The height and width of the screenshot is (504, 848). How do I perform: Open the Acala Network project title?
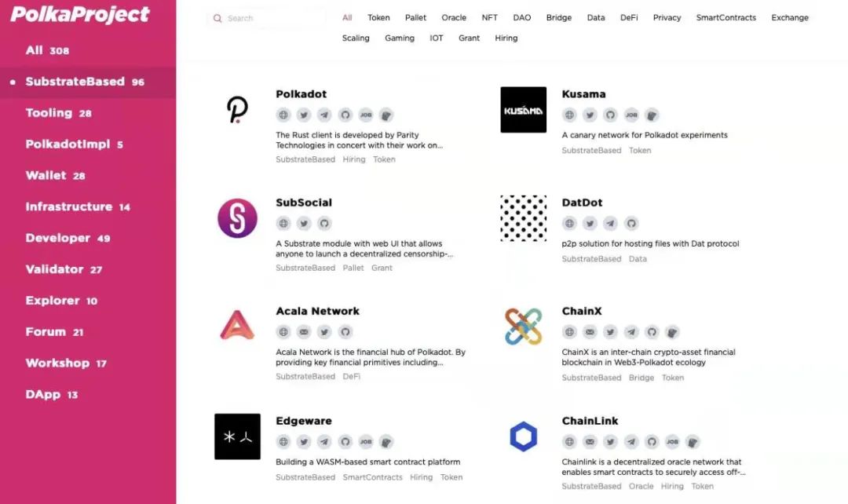[x=317, y=311]
